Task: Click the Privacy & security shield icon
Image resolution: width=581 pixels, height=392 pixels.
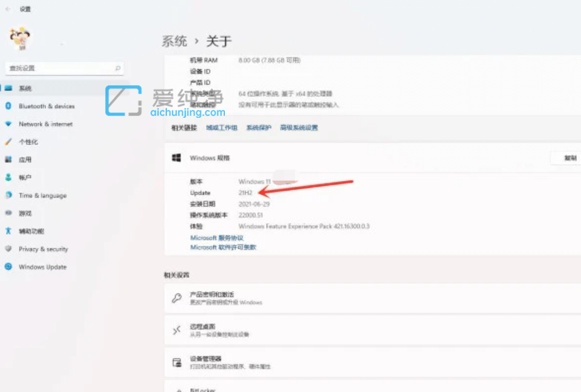Action: pyautogui.click(x=8, y=248)
